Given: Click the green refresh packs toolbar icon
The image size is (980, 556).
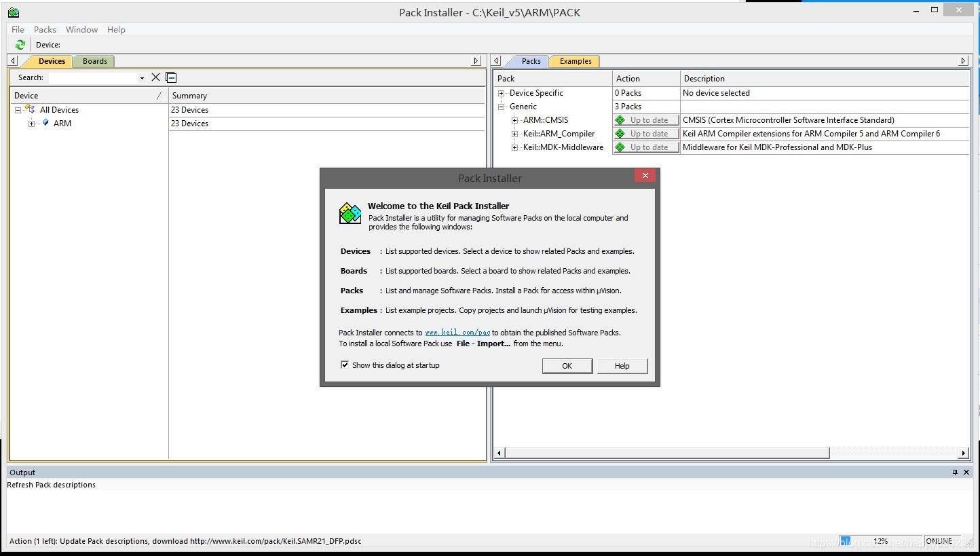Looking at the screenshot, I should 20,45.
